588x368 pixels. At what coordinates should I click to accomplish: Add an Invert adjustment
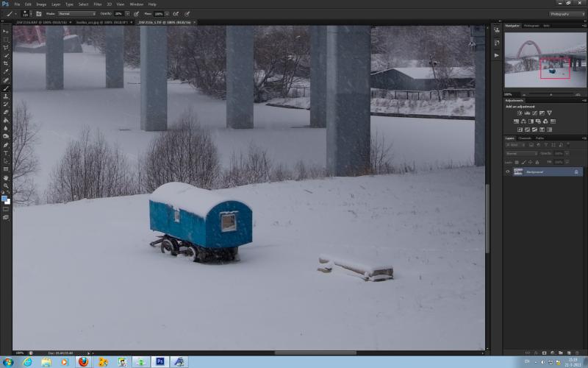[x=520, y=130]
